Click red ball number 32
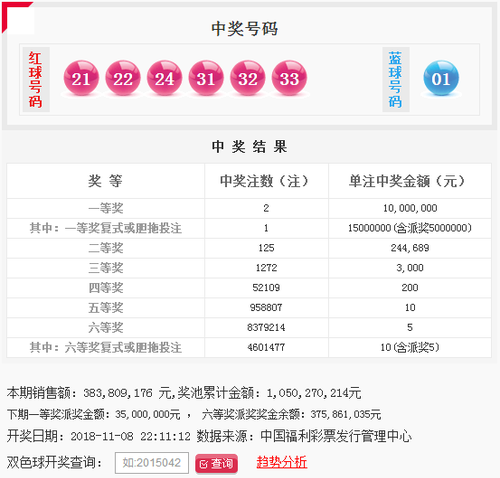The height and width of the screenshot is (478, 500). point(248,78)
